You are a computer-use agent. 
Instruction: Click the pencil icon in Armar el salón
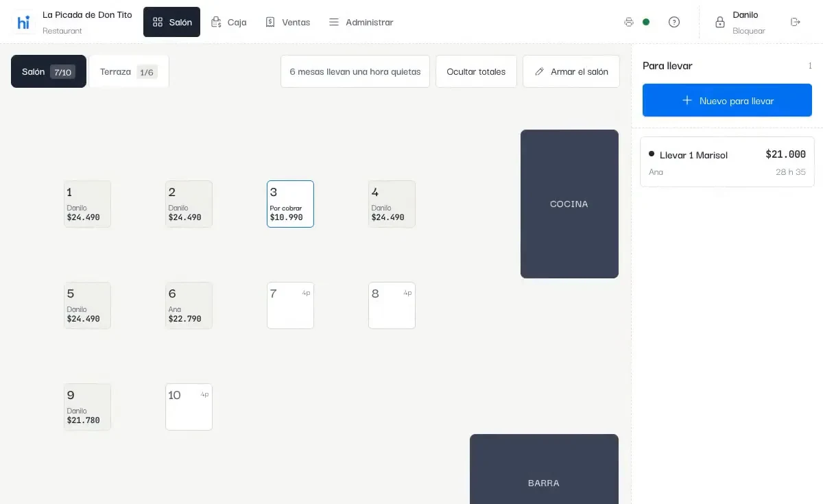[x=539, y=71]
